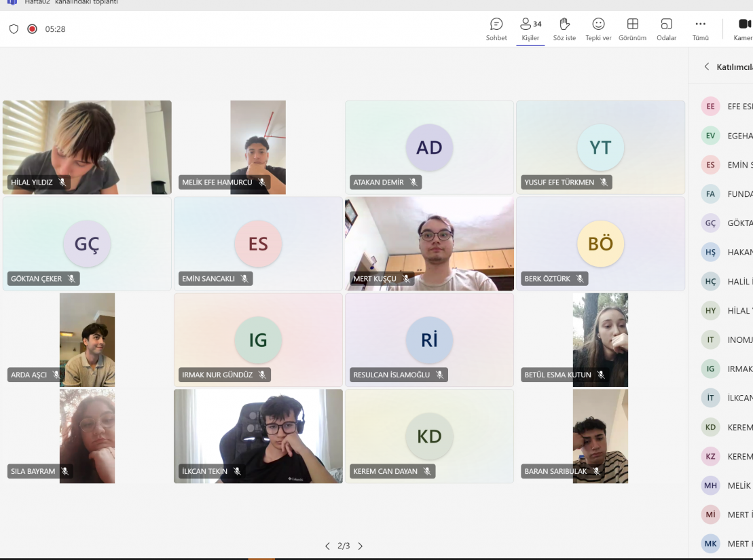Go to previous page of participants grid
This screenshot has width=753, height=560.
coord(327,546)
